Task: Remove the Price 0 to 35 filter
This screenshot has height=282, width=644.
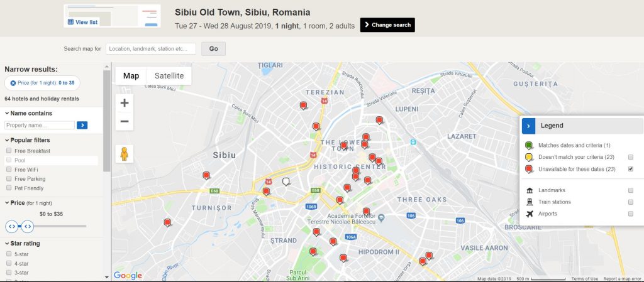Action: [x=13, y=83]
